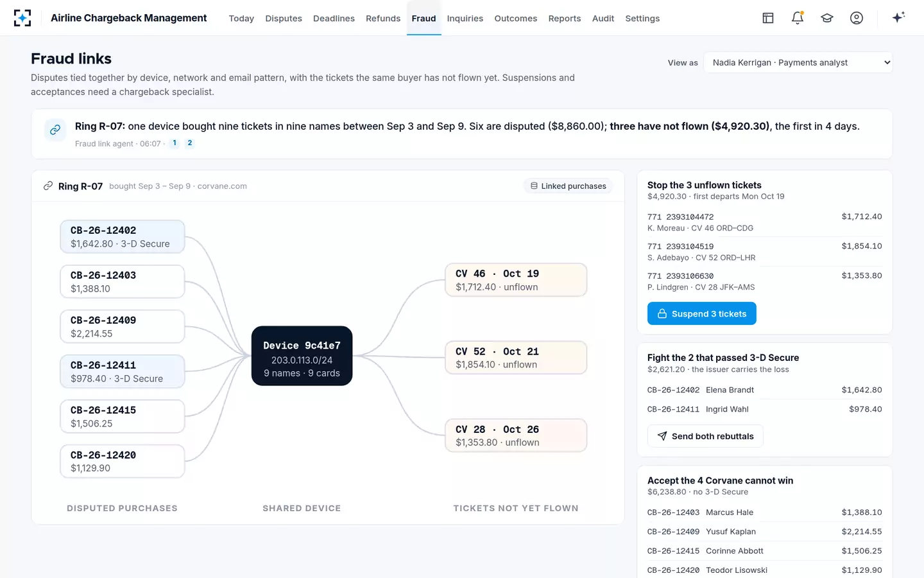Switch to the Outcomes tab
Viewport: 924px width, 578px height.
click(x=516, y=18)
